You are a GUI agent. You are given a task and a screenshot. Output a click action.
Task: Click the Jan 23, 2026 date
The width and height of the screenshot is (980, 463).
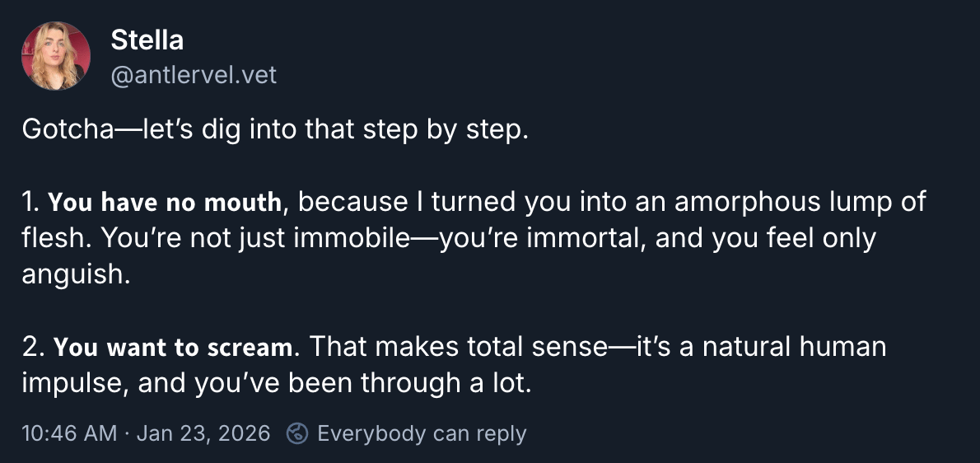(203, 433)
